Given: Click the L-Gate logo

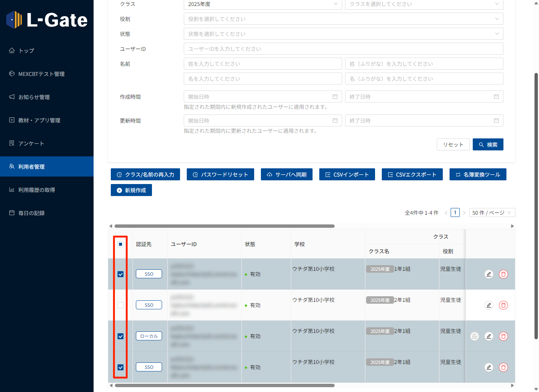Looking at the screenshot, I should (47, 20).
